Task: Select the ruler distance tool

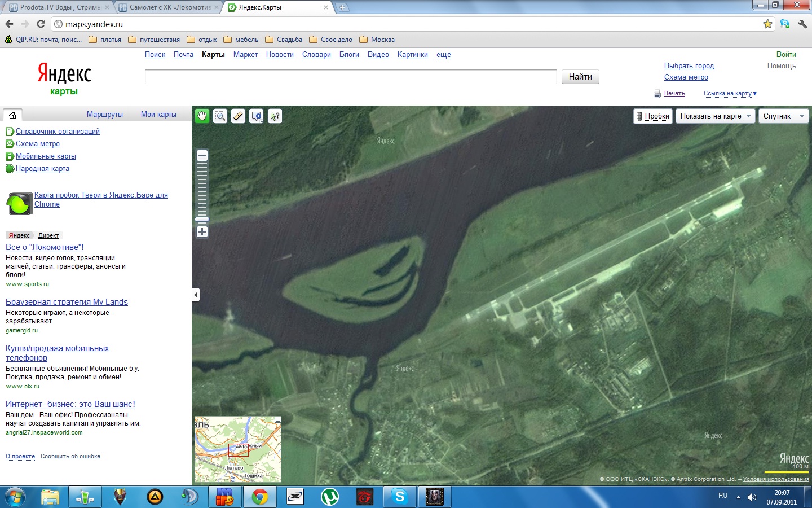Action: point(238,116)
